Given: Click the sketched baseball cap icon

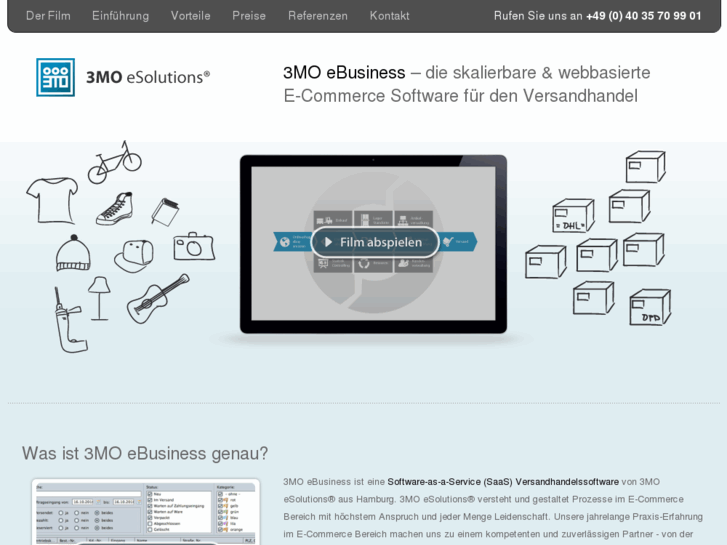Looking at the screenshot, I should (134, 256).
